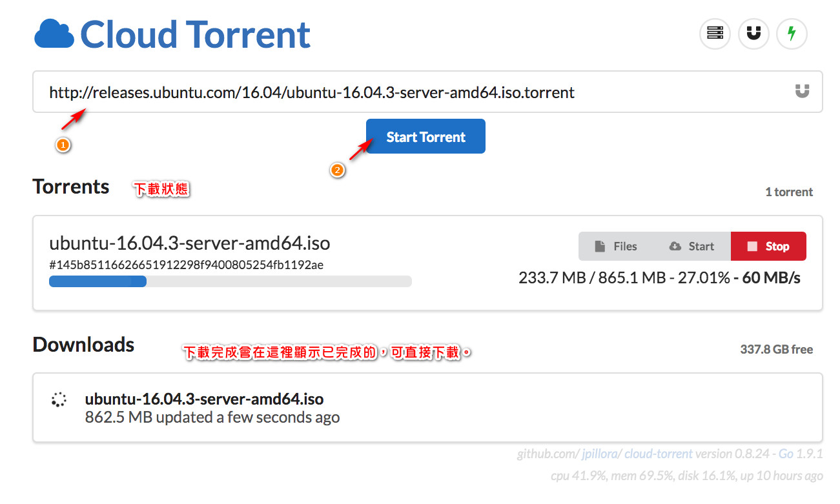
Task: Open the cloud-torrent link in footer
Action: click(658, 454)
